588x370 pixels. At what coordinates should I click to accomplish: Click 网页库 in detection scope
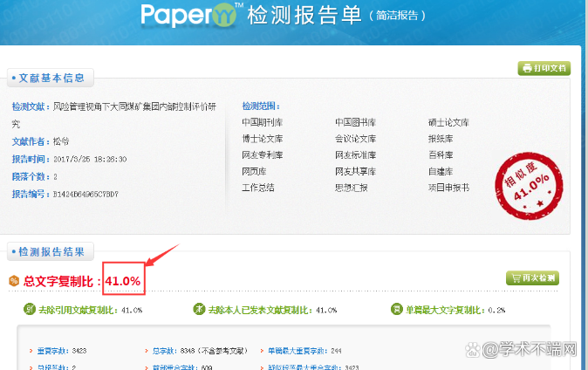click(x=254, y=172)
